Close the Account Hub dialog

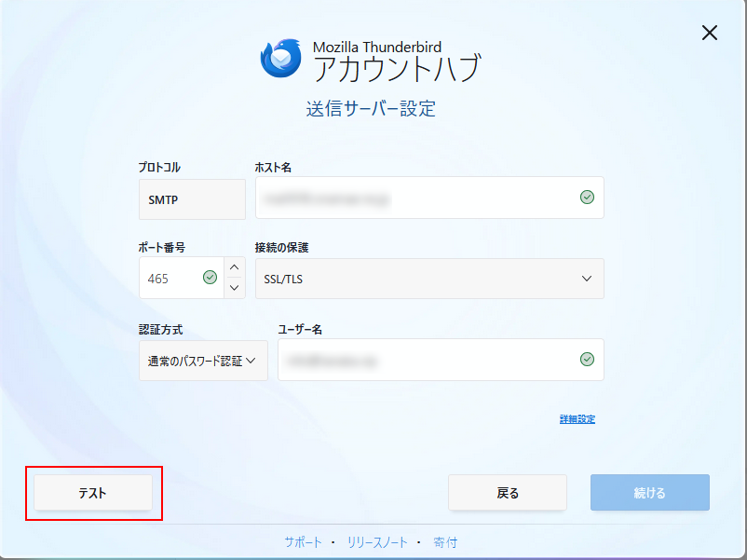710,33
